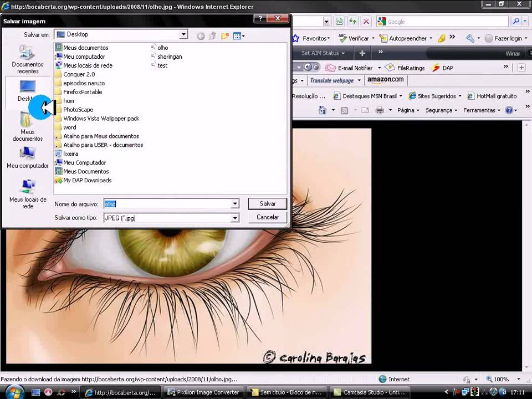
Task: Open the Ferramentas menu
Action: (482, 110)
